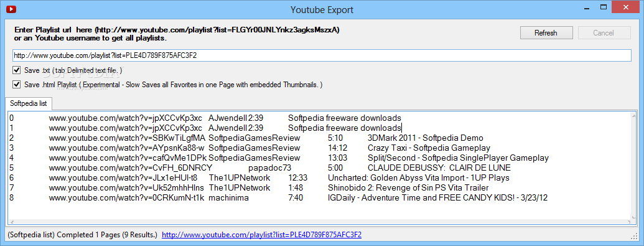Screen dimensions: 644x246
Task: Toggle the Save .txt checkbox
Action: 16,70
